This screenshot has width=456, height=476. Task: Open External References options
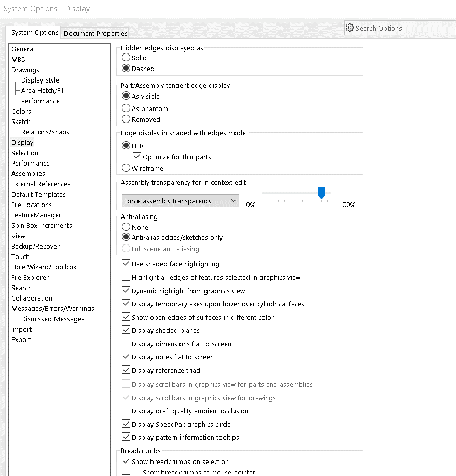pyautogui.click(x=40, y=184)
